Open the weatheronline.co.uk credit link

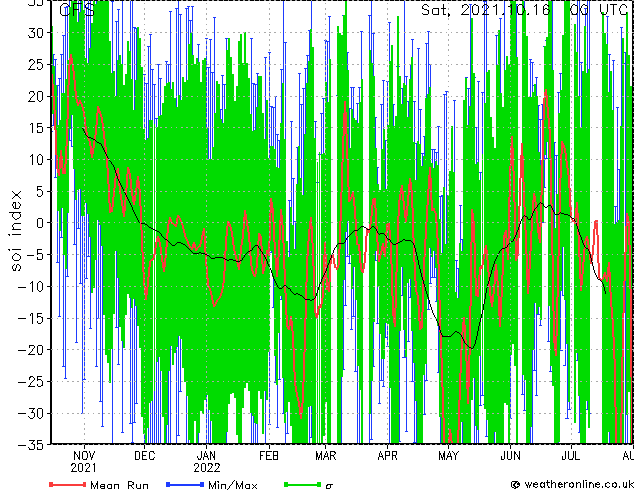click(x=572, y=484)
